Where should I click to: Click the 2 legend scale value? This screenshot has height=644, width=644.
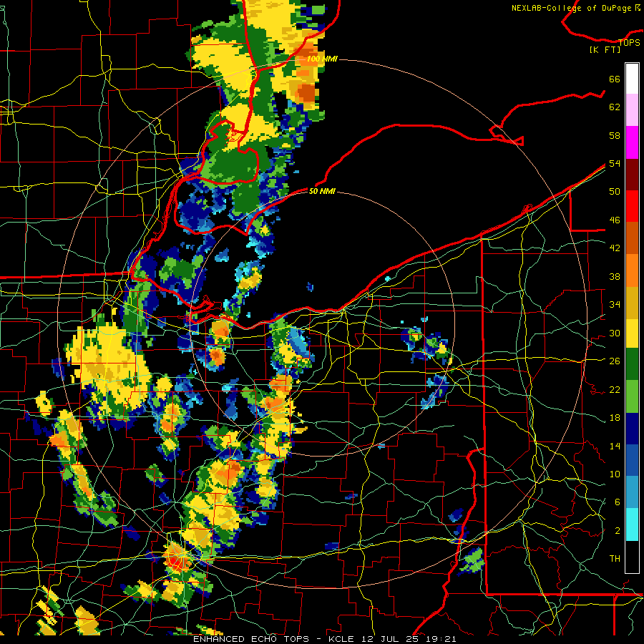(617, 531)
